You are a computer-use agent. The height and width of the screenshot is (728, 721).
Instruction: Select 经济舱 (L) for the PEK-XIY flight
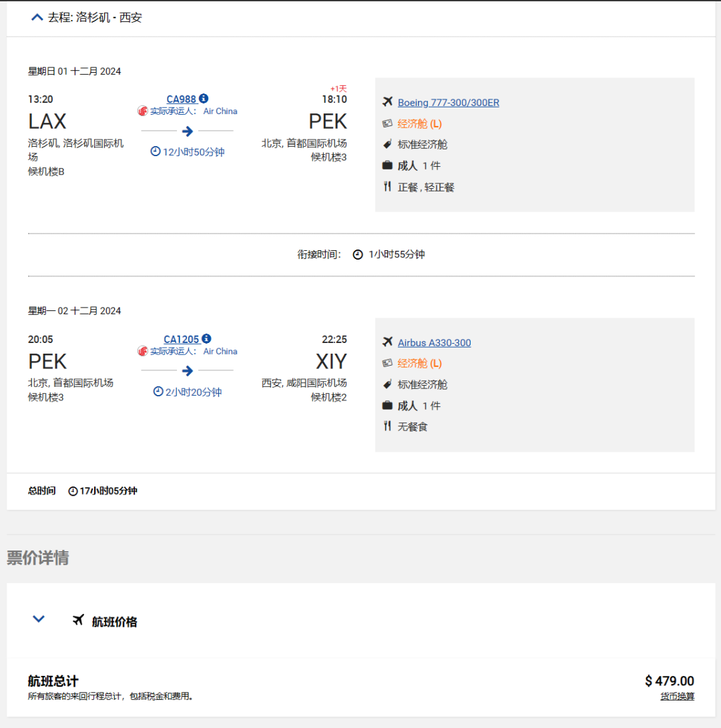coord(419,364)
